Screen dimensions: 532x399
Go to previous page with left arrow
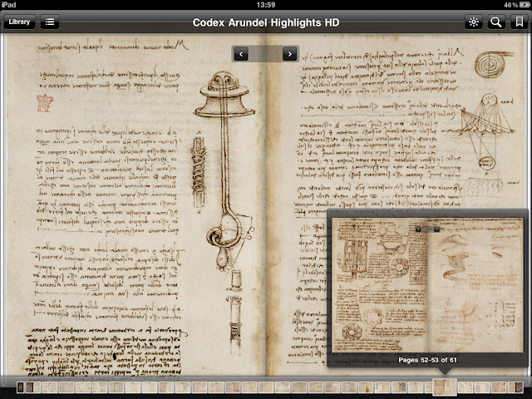241,54
